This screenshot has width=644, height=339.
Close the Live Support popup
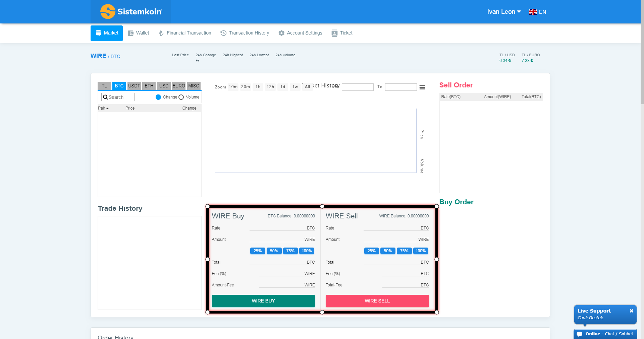(631, 311)
